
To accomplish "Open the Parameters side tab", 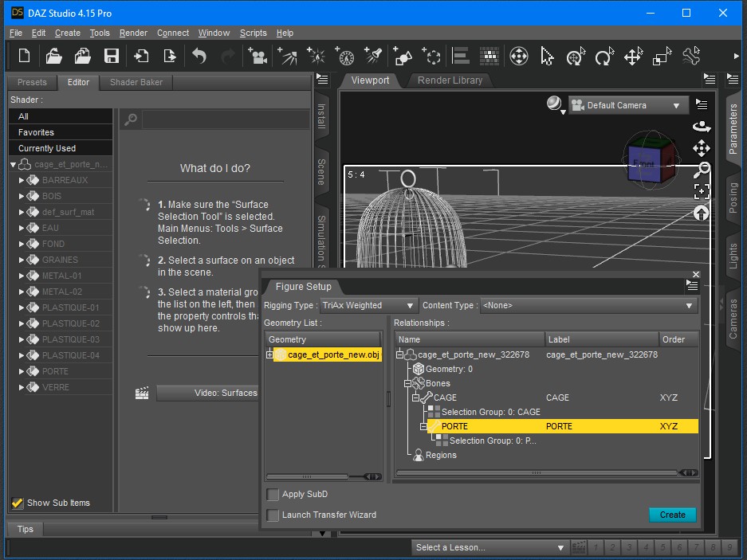I will click(733, 129).
